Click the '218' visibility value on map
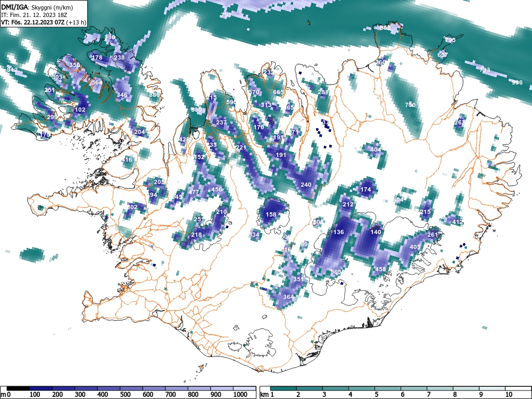 click(196, 235)
